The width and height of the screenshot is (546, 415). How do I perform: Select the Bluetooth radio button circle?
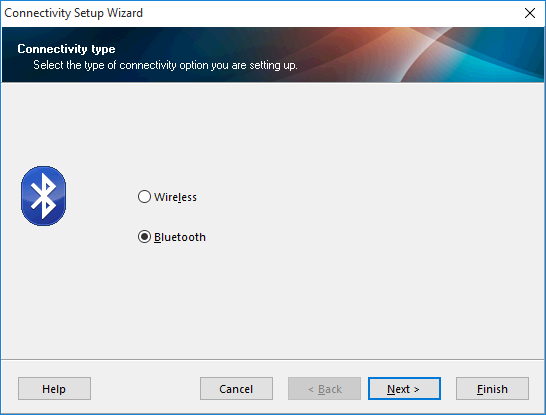pyautogui.click(x=144, y=237)
